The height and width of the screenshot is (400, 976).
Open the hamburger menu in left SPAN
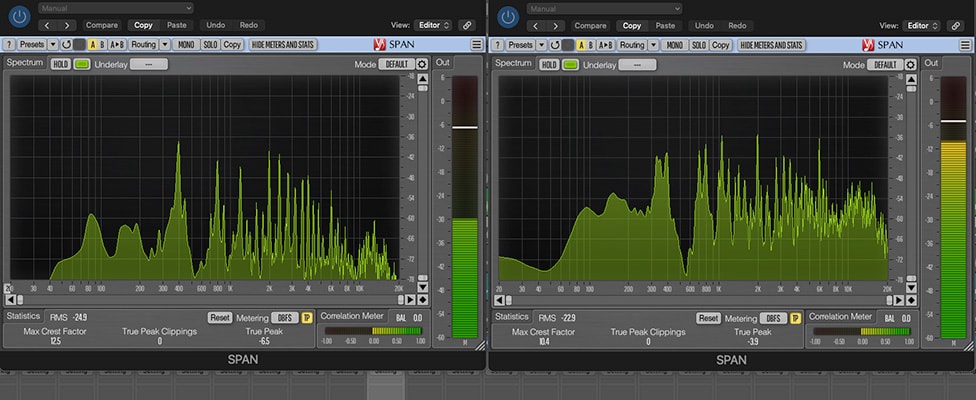click(477, 45)
